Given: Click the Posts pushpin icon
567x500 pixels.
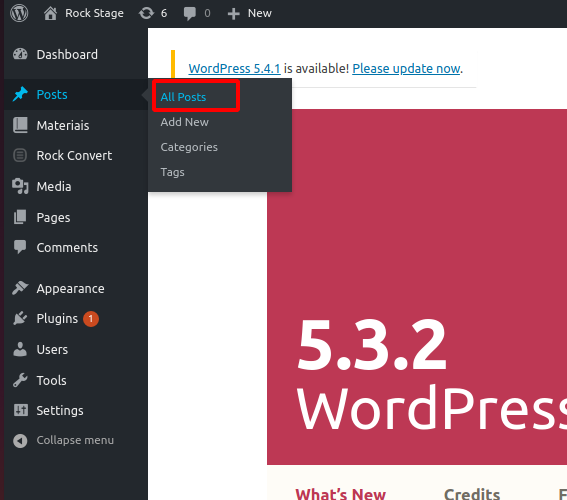Looking at the screenshot, I should 20,94.
